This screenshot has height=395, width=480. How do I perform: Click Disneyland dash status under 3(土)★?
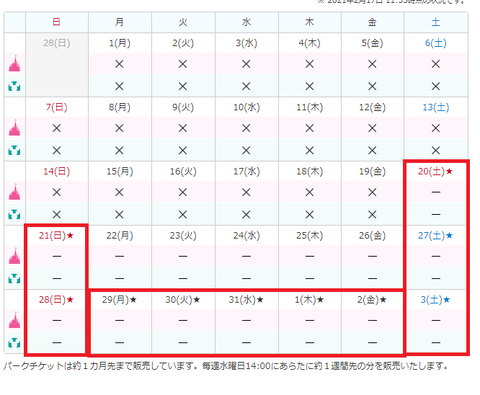pyautogui.click(x=436, y=320)
